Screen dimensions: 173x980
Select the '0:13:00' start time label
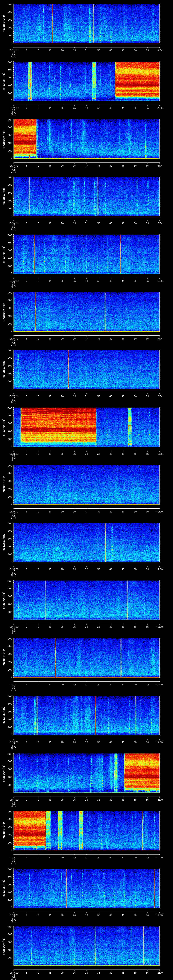click(x=14, y=742)
